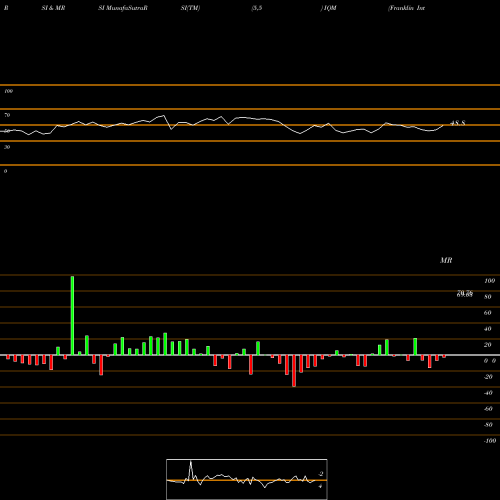The width and height of the screenshot is (500, 500).
Task: Click the 30 level label on RSI axis
Action: pos(7,147)
